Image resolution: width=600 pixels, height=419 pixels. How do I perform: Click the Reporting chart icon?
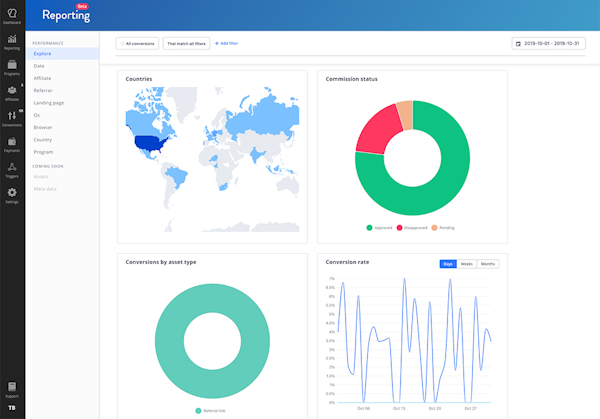pos(12,41)
